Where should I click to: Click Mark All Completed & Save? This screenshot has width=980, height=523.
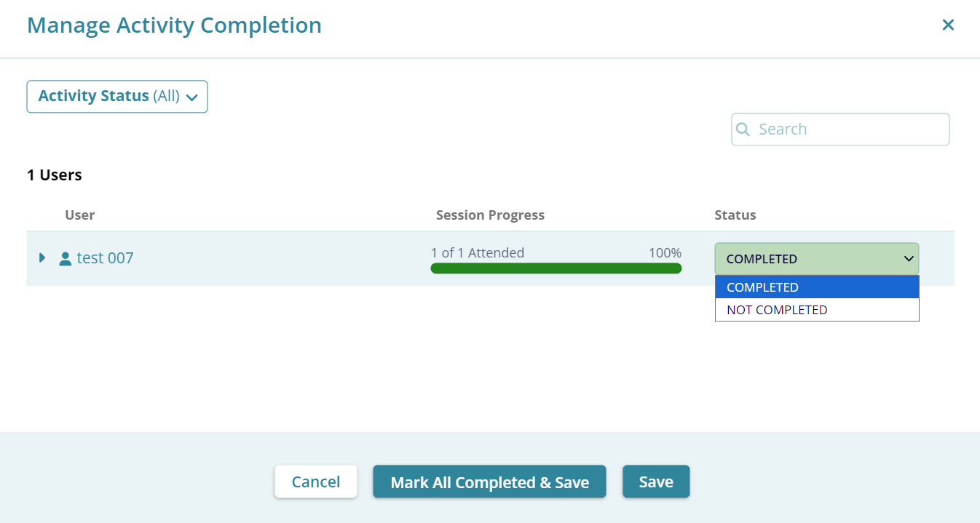[x=489, y=482]
